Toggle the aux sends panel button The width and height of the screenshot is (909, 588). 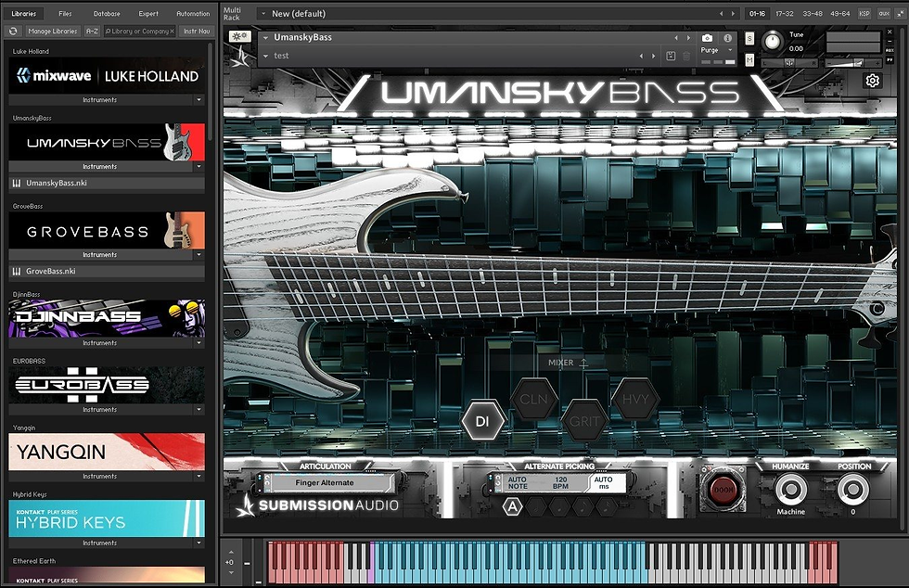[883, 13]
